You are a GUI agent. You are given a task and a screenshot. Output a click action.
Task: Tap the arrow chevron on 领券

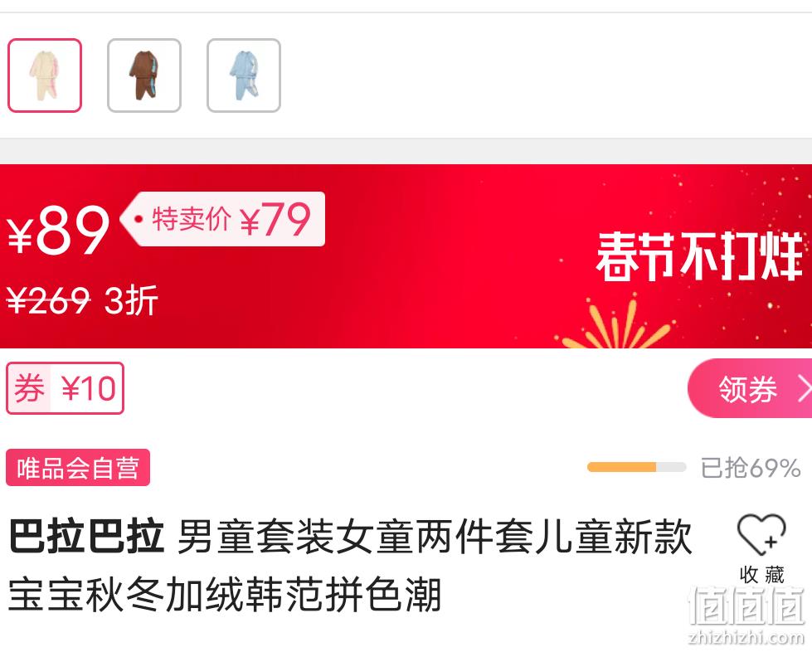click(x=805, y=388)
